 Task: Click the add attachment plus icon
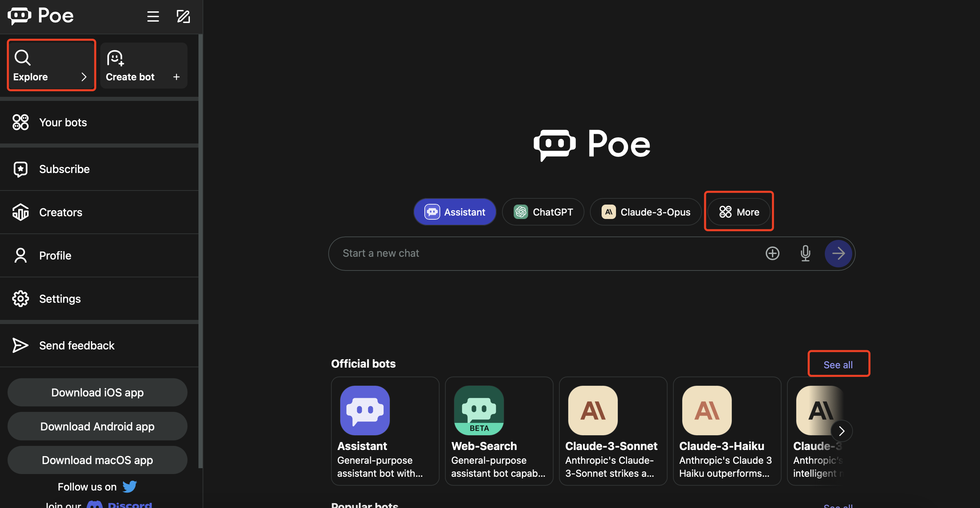click(x=772, y=253)
